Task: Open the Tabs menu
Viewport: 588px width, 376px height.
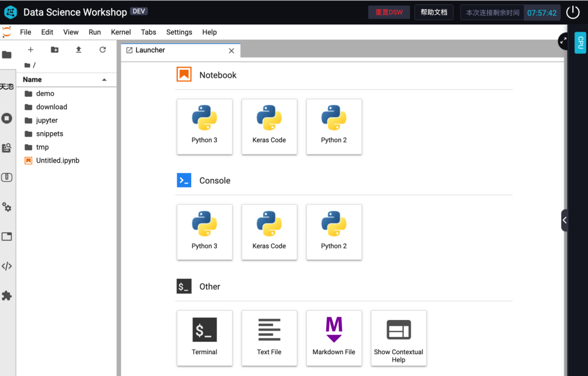Action: (x=149, y=32)
